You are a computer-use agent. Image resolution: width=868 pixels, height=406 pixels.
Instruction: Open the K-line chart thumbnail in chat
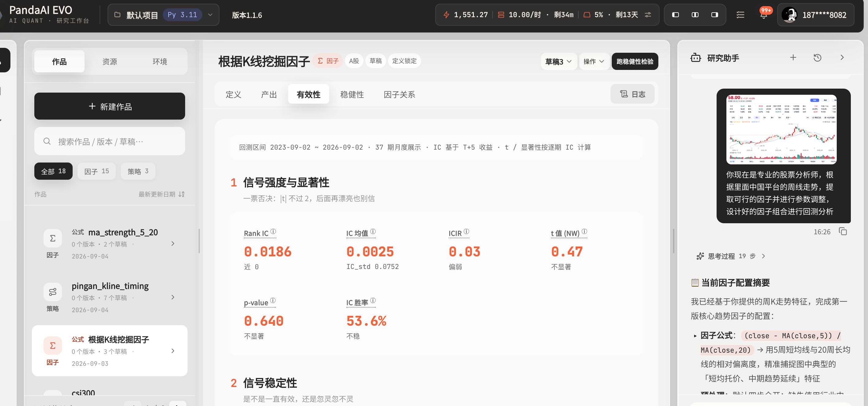tap(781, 129)
